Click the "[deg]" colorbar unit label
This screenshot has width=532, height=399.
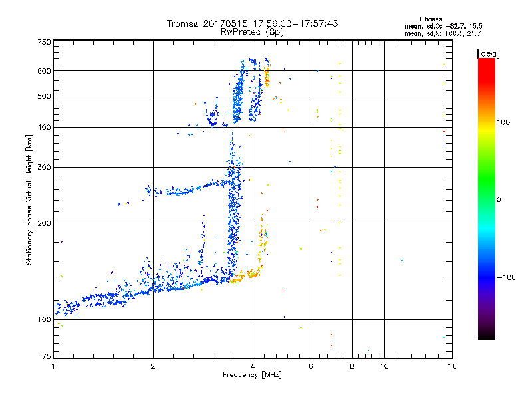click(488, 53)
